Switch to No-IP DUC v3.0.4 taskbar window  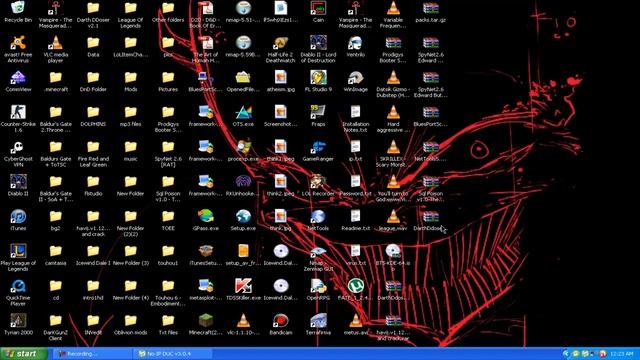[x=173, y=354]
